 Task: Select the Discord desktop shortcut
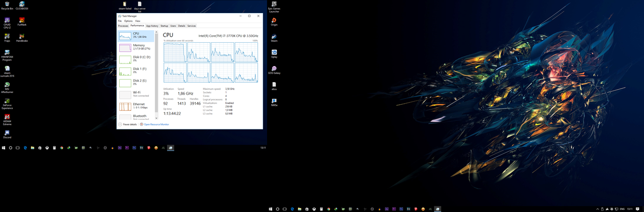pyautogui.click(x=7, y=133)
